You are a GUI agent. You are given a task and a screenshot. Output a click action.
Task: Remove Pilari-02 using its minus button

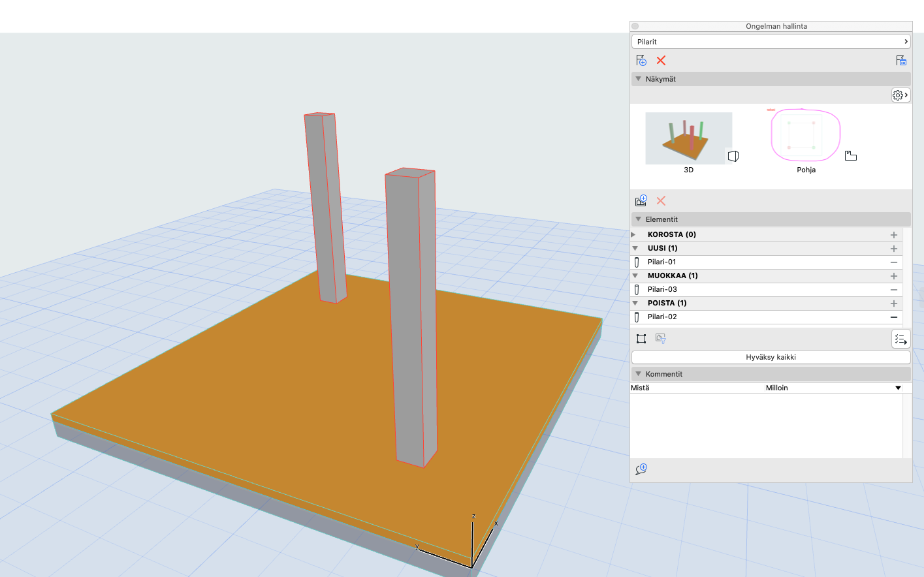(894, 317)
